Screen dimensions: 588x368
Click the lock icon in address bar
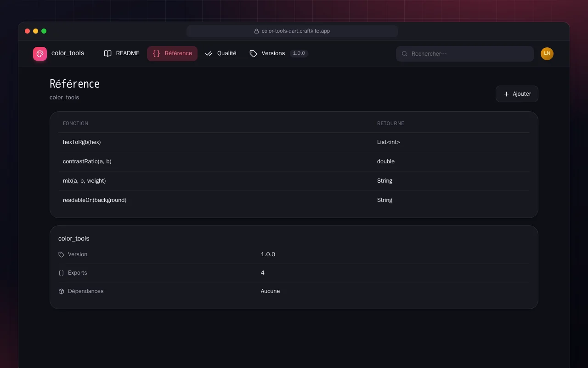click(x=257, y=31)
